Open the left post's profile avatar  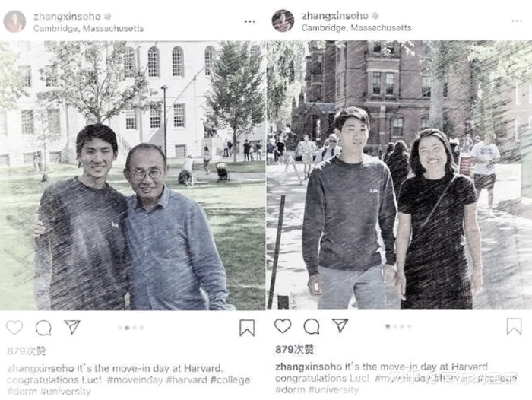[x=14, y=21]
